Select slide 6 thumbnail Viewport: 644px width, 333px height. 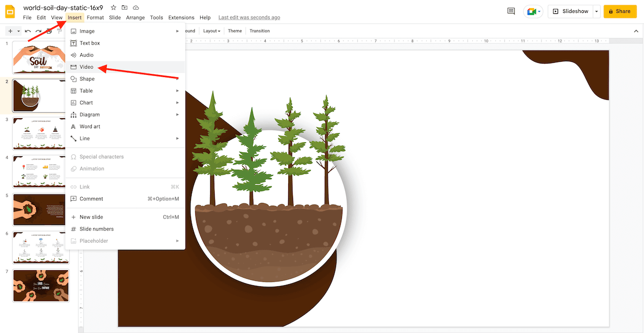coord(41,248)
